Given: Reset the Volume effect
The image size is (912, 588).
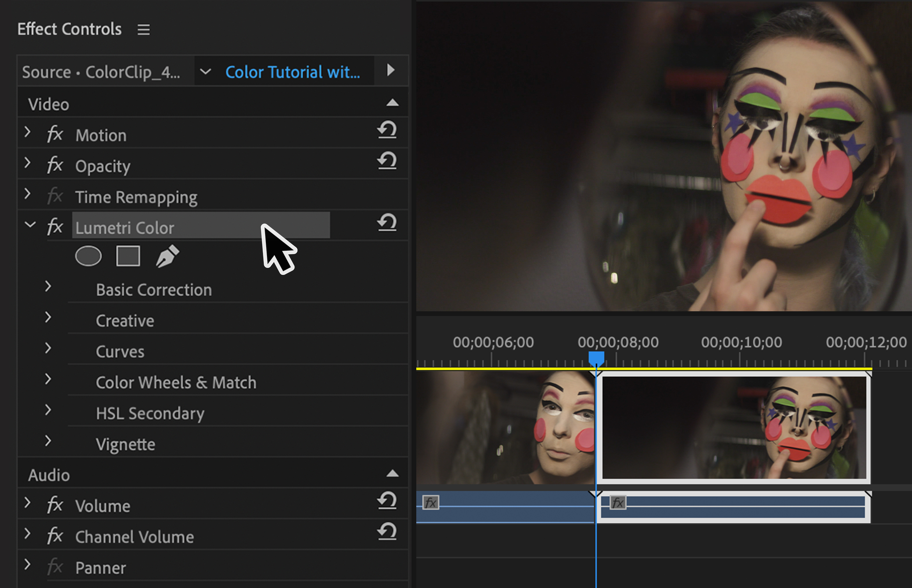Looking at the screenshot, I should pyautogui.click(x=387, y=501).
